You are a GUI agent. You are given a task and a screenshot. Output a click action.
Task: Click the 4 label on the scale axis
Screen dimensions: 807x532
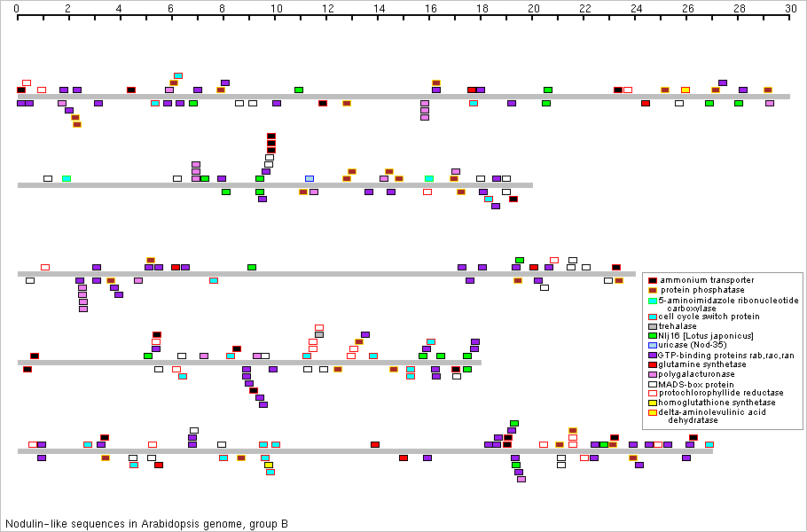tap(120, 9)
